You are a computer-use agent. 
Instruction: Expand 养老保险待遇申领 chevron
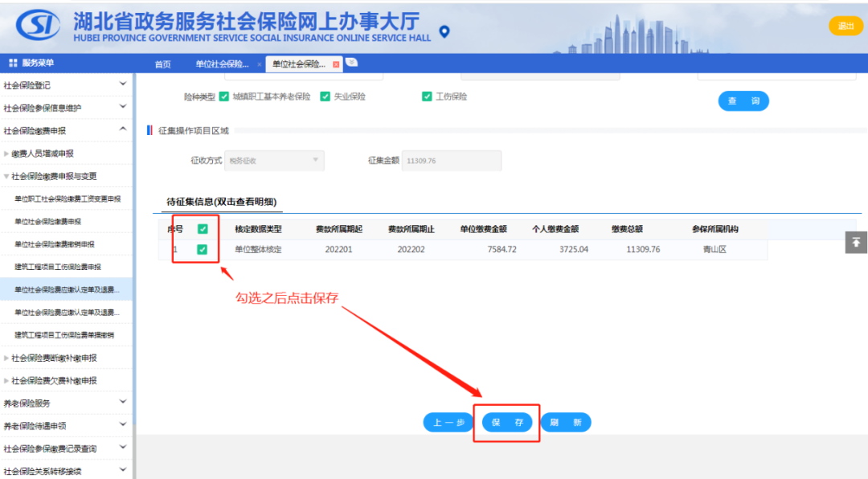coord(123,424)
